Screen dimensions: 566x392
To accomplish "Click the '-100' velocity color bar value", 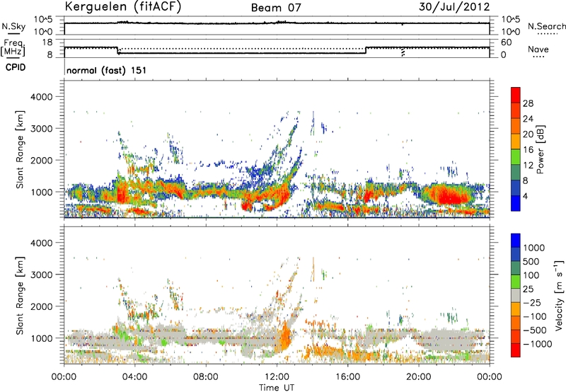I will [535, 316].
